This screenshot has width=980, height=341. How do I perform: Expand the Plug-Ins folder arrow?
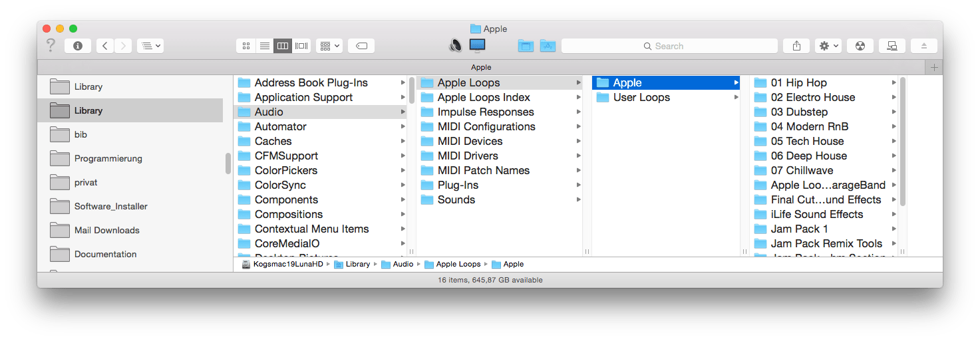tap(579, 185)
